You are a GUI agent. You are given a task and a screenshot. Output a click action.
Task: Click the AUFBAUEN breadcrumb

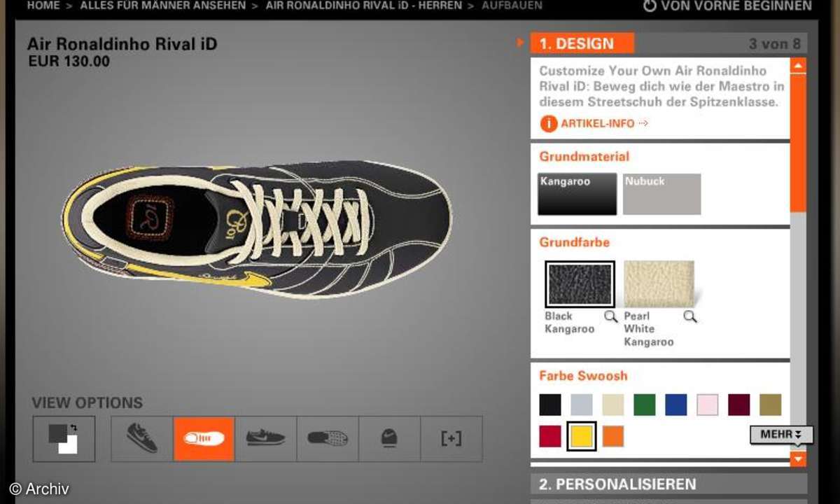point(512,6)
